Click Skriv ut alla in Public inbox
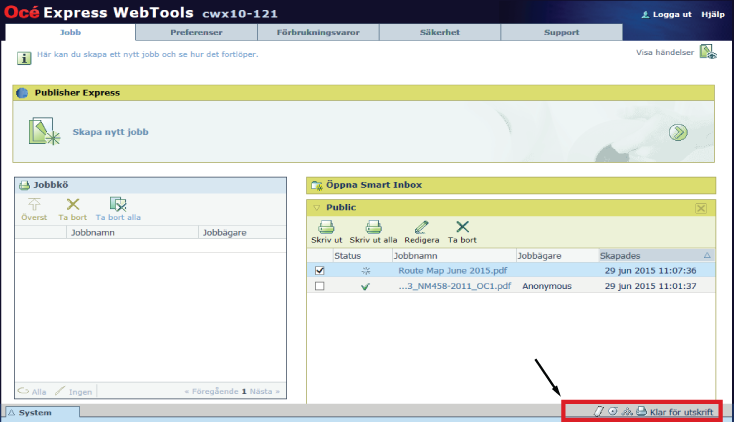Screen dimensions: 734x422 (x=373, y=232)
